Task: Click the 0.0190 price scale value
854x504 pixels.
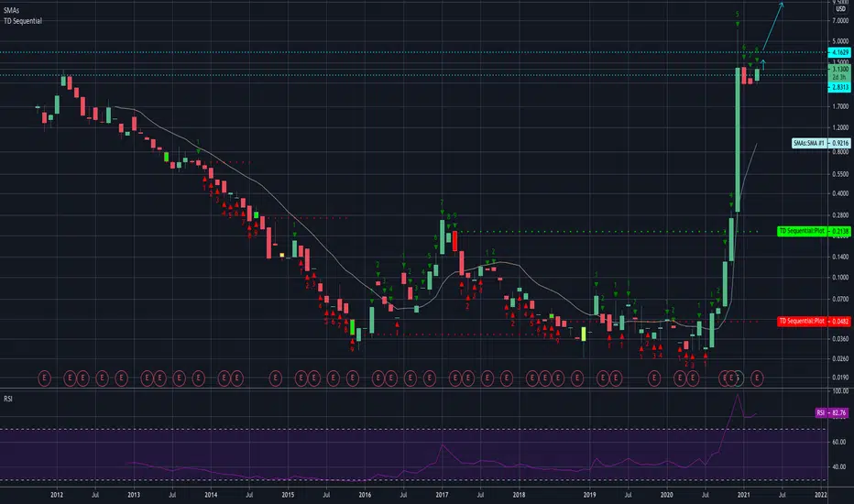Action: pos(840,378)
